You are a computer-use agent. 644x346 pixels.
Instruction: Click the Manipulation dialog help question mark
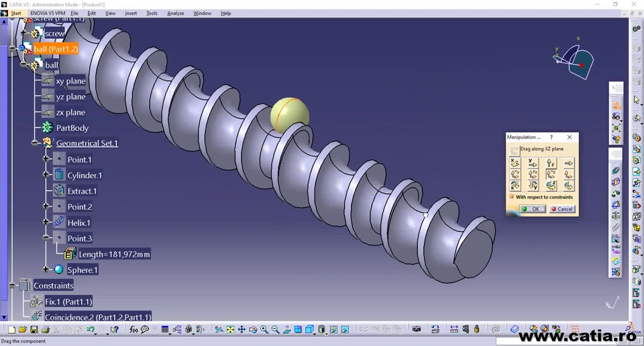[551, 137]
